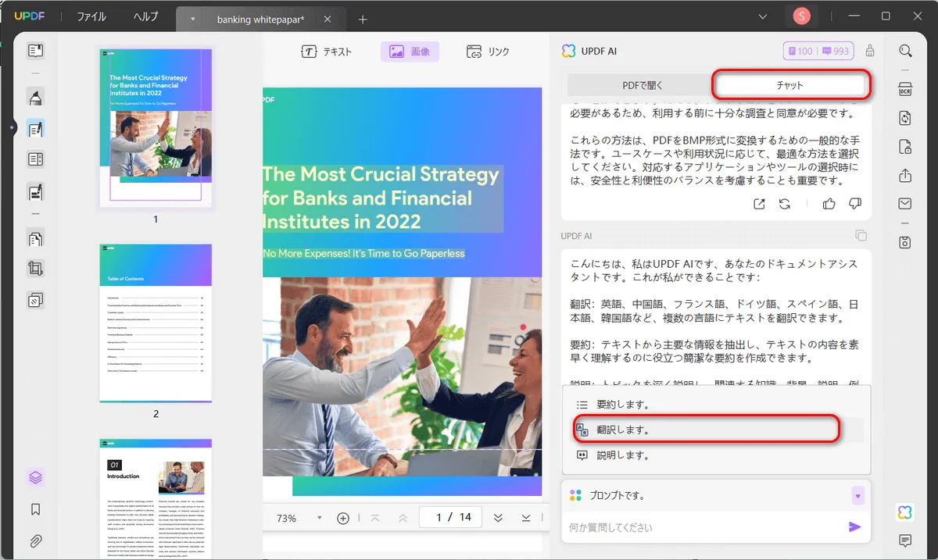
Task: Send the chat message arrow
Action: point(854,527)
